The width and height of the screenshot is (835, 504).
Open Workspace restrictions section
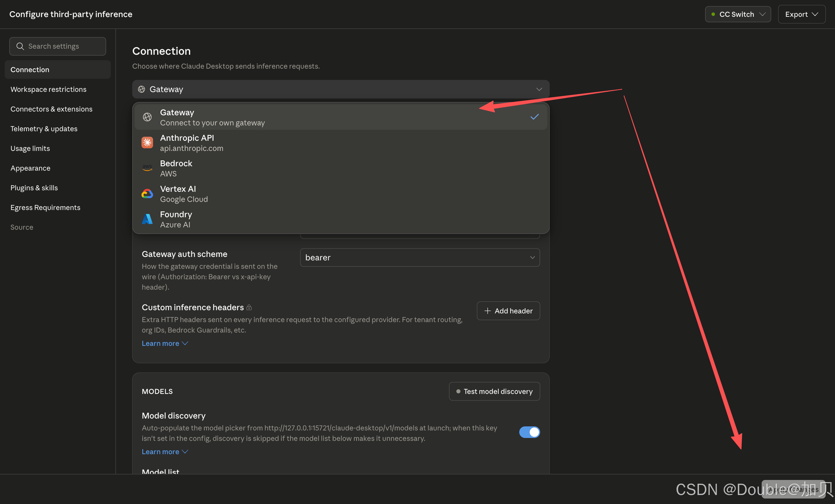(x=58, y=90)
